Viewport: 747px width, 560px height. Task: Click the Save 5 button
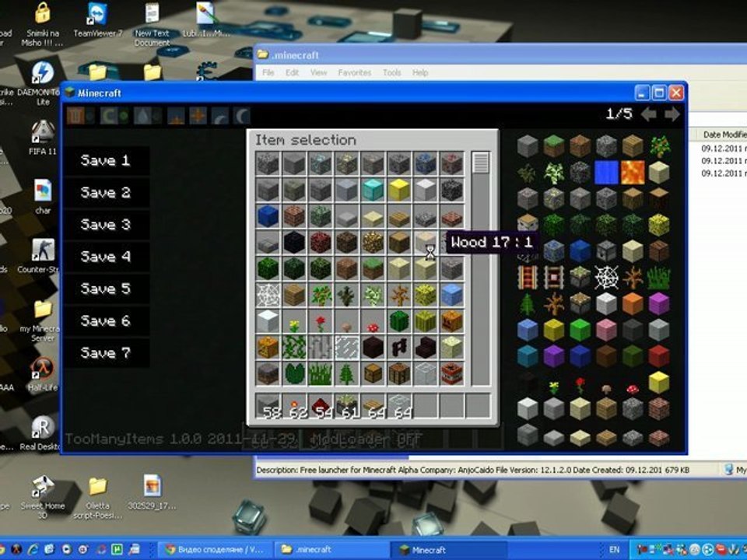point(106,289)
